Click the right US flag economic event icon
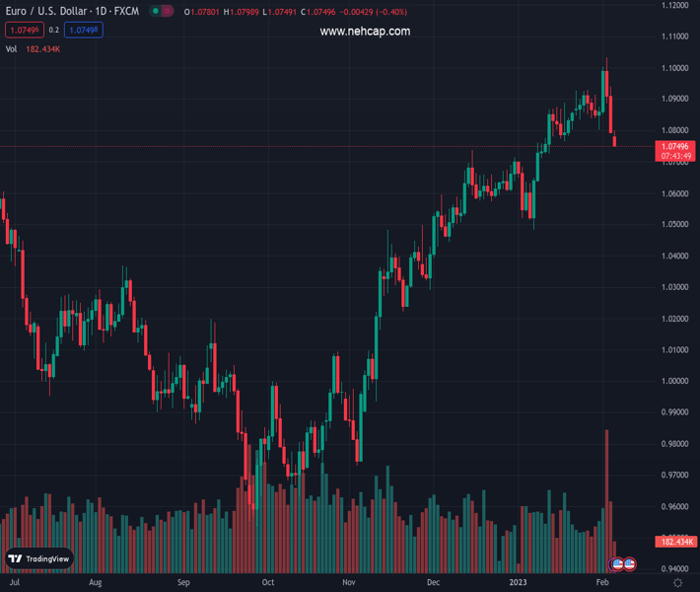The height and width of the screenshot is (592, 700). click(x=629, y=563)
